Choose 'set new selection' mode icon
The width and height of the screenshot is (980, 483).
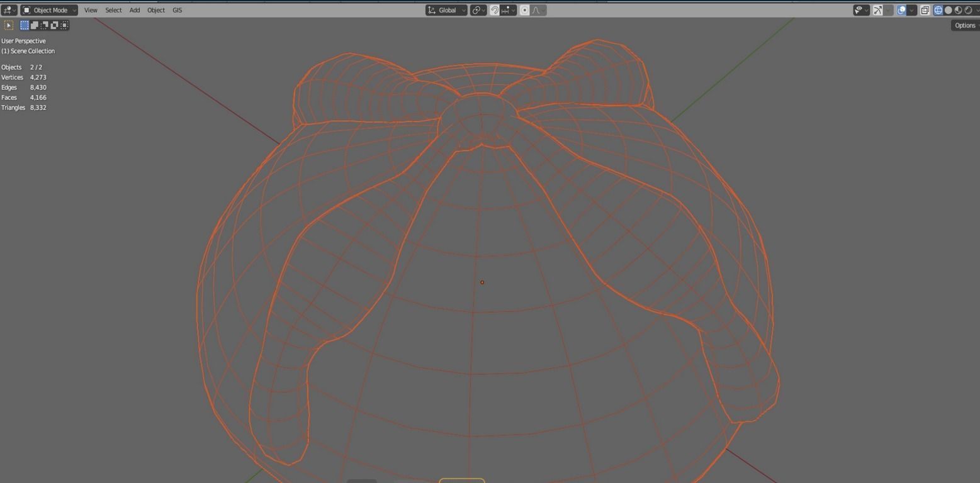point(25,25)
